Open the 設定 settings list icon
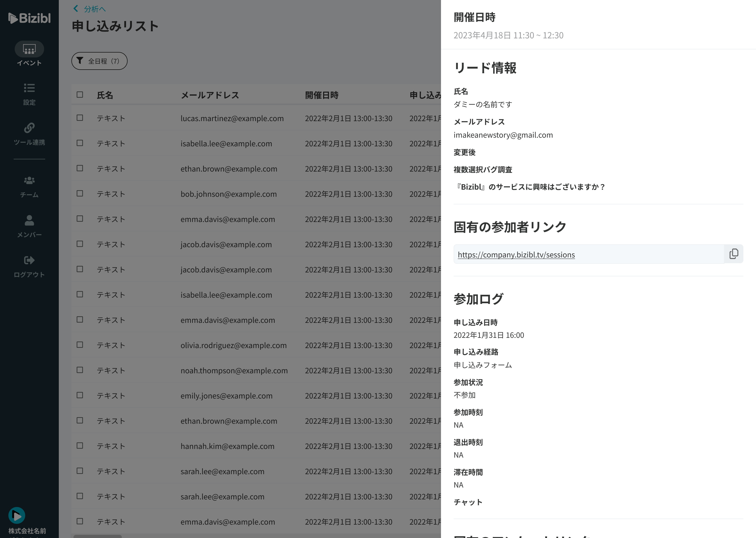Image resolution: width=756 pixels, height=538 pixels. point(29,88)
